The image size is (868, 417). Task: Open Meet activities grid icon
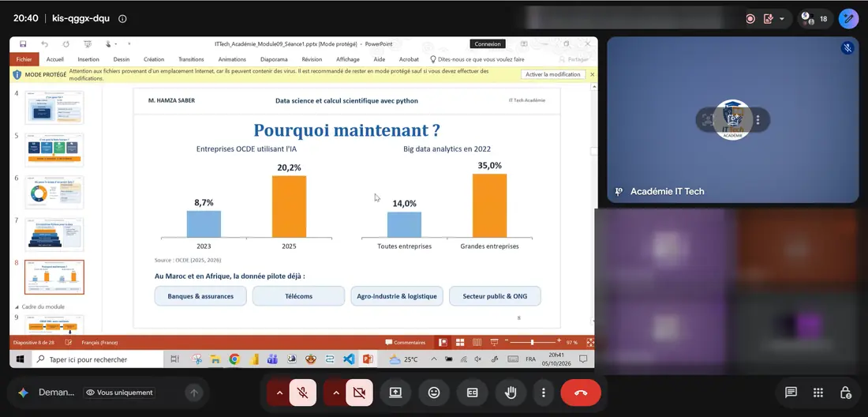(x=818, y=393)
